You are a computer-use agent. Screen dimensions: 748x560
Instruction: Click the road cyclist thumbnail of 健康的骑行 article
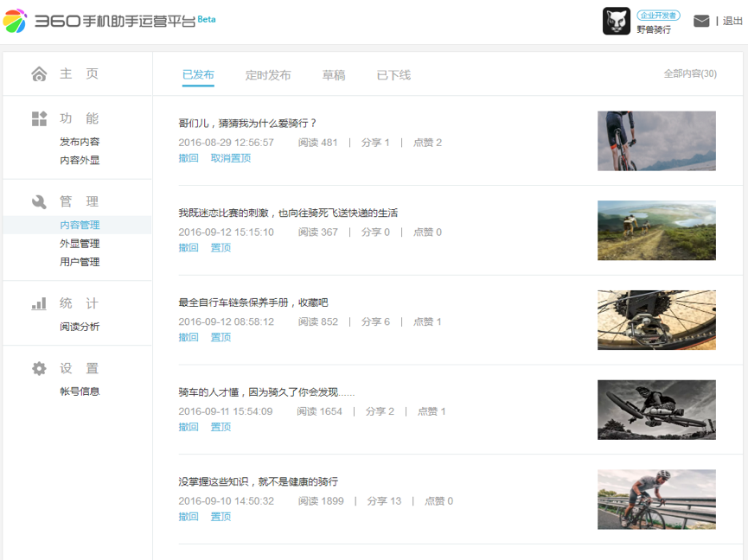click(x=656, y=500)
